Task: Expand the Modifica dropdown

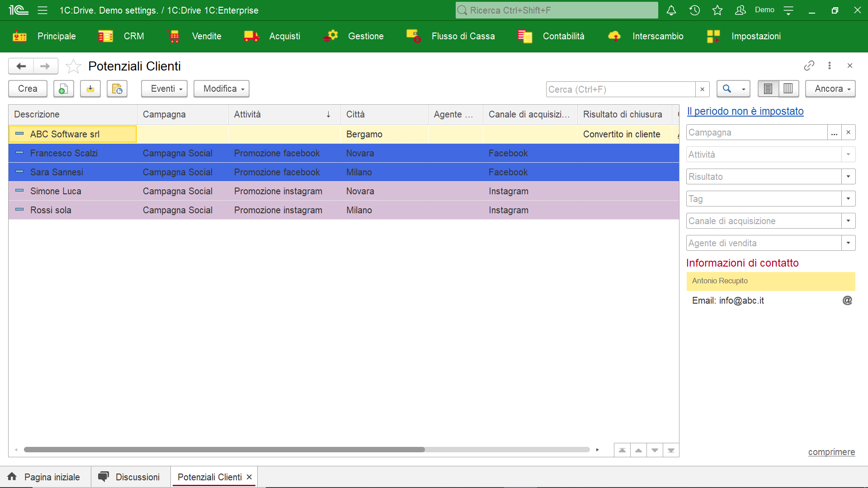Action: (x=222, y=89)
